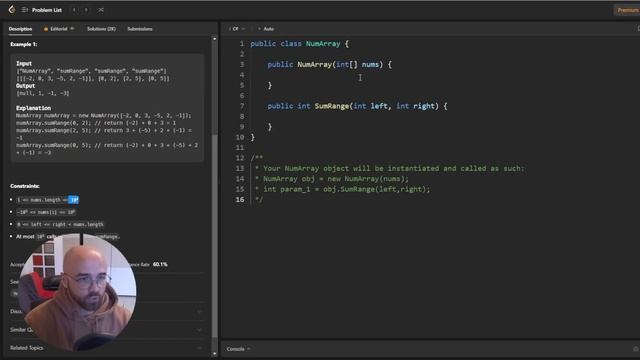Open the Submissions tab
The image size is (640, 360).
tap(140, 29)
